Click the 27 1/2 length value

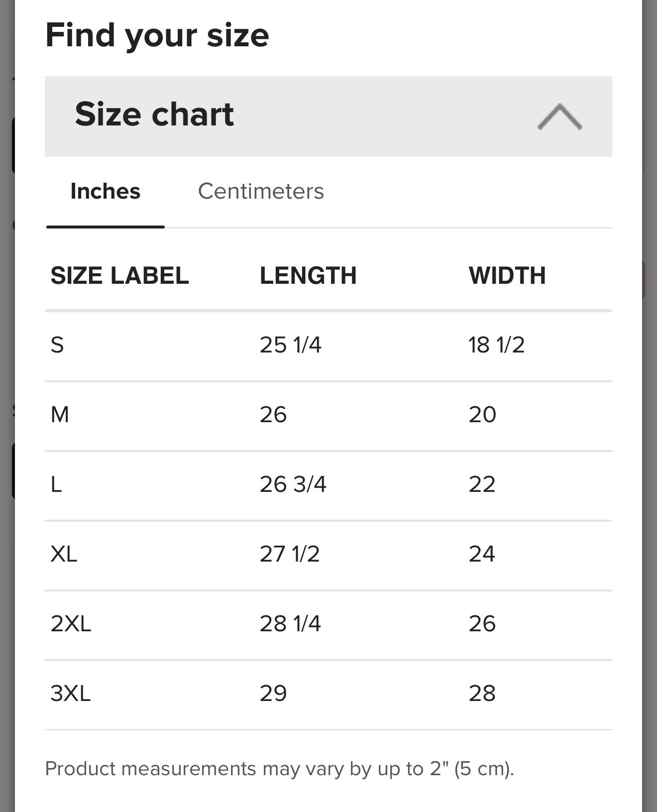tap(290, 554)
